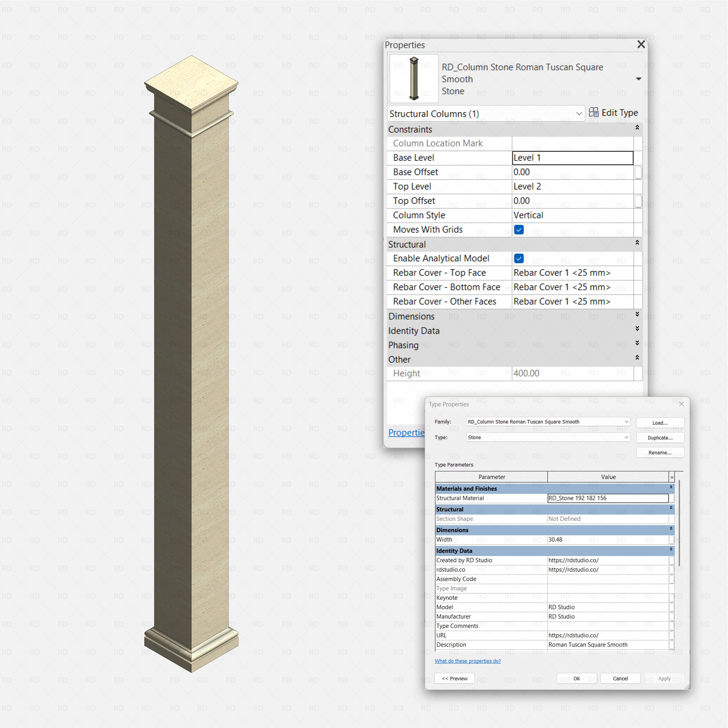Click Top Offset associate parameter button
The width and height of the screenshot is (728, 728).
638,201
